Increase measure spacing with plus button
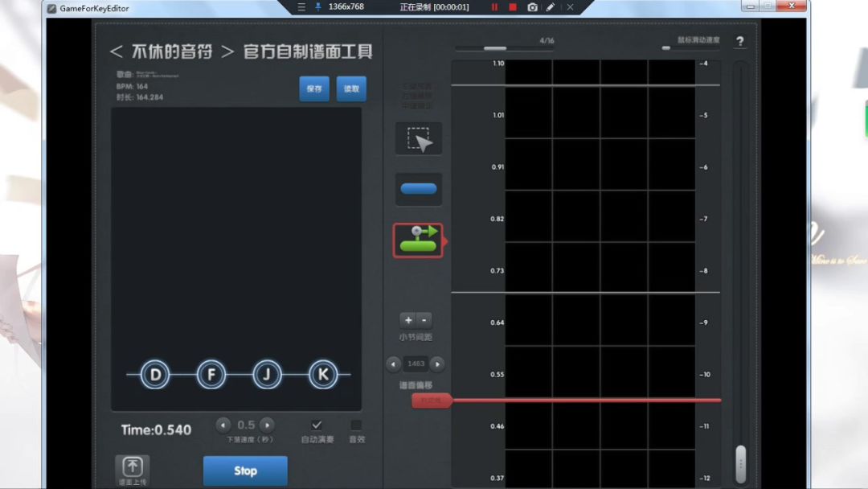 408,320
